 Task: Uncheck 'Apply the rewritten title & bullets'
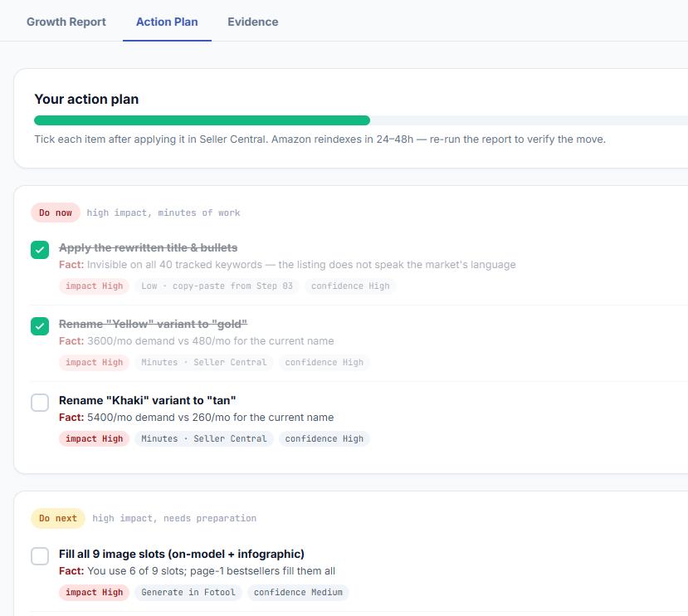(x=40, y=250)
